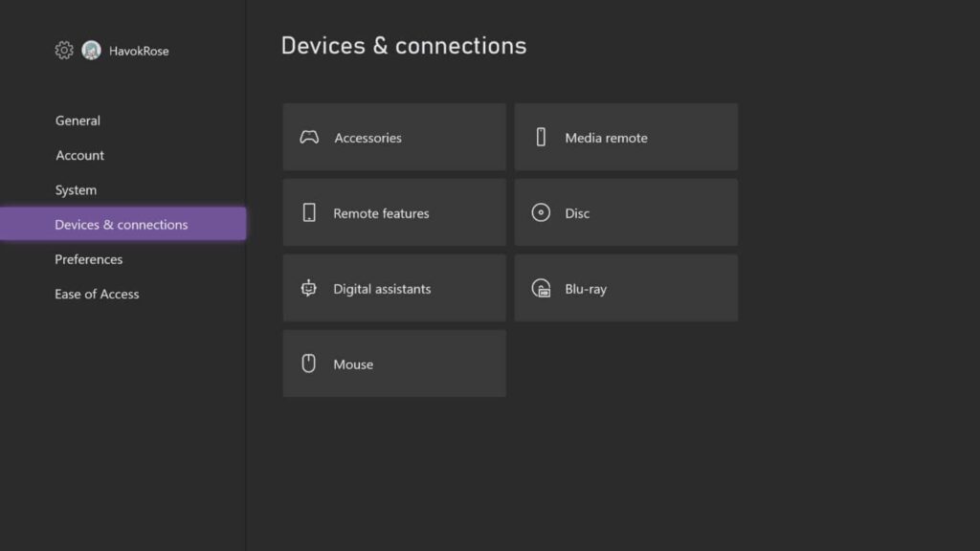Open the settings gear icon

pos(63,51)
